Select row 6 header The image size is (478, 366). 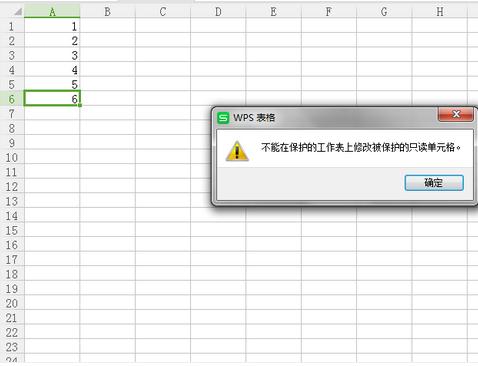pos(12,99)
